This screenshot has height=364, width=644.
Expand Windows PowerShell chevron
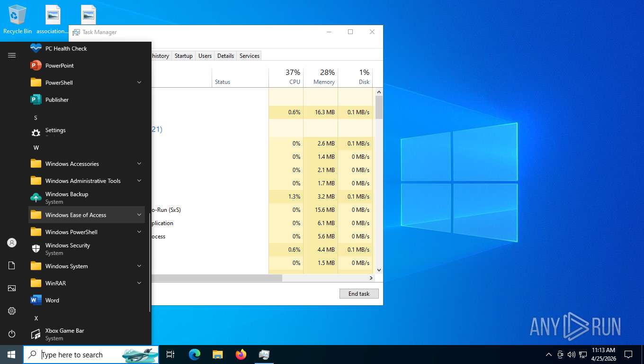click(139, 232)
